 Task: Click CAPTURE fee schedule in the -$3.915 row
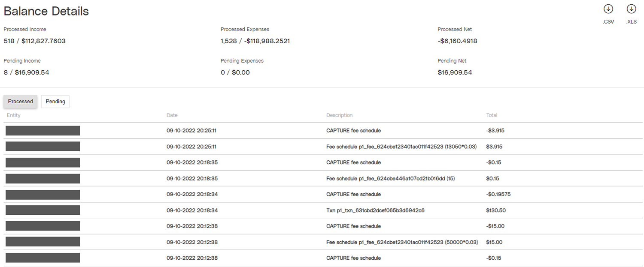tap(353, 131)
